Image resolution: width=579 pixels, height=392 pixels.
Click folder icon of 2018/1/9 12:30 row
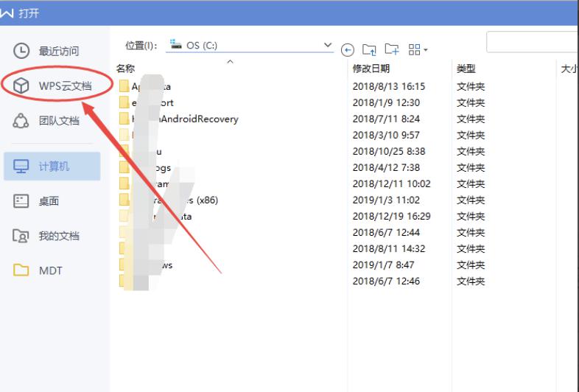point(124,102)
